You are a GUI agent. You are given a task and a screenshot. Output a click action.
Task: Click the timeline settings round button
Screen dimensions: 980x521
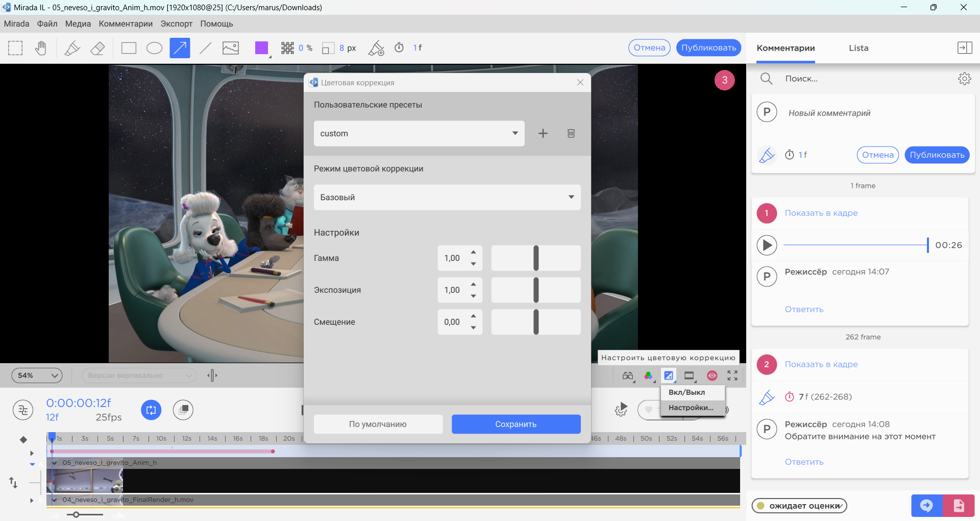(x=23, y=410)
